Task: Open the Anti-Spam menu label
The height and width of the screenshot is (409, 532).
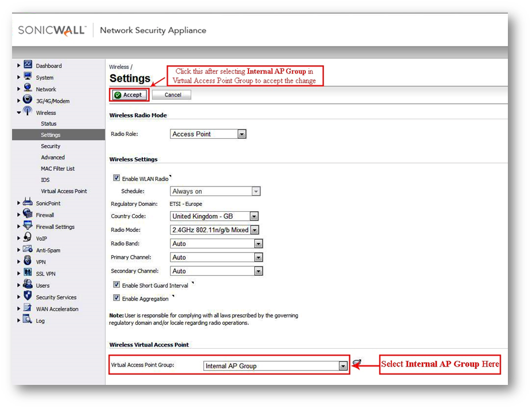Action: tap(48, 250)
